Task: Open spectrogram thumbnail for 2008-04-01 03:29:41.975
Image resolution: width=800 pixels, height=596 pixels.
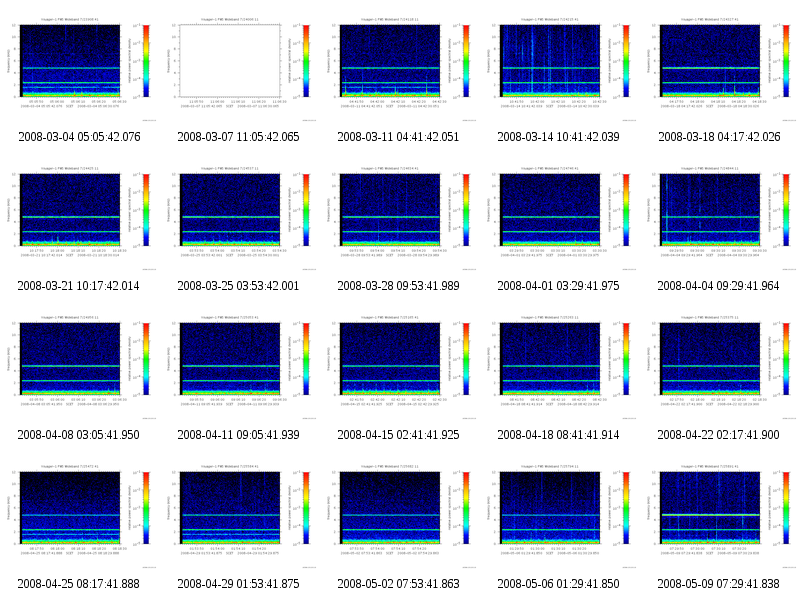Action: [x=560, y=217]
